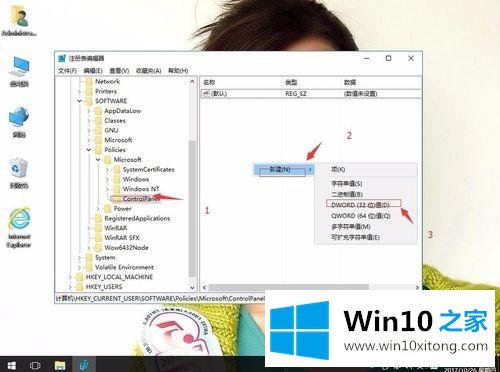Click the REG_SZ type cell
The height and width of the screenshot is (372, 500).
click(x=295, y=94)
